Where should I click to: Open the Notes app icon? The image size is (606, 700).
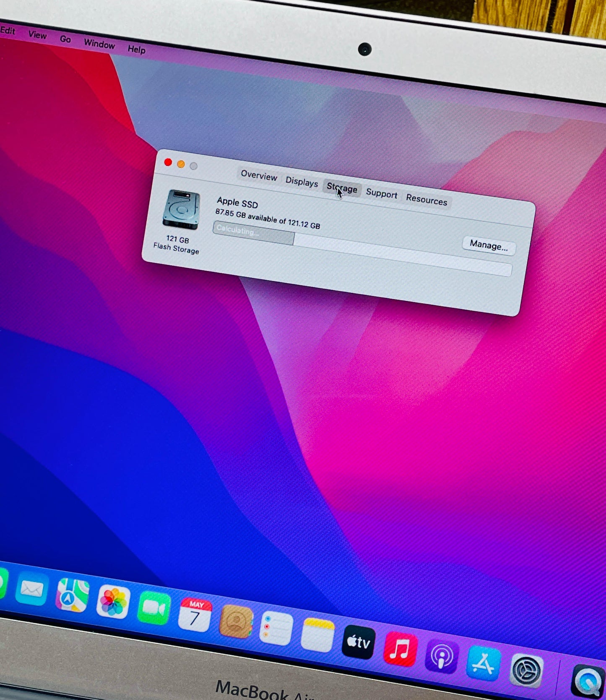317,635
